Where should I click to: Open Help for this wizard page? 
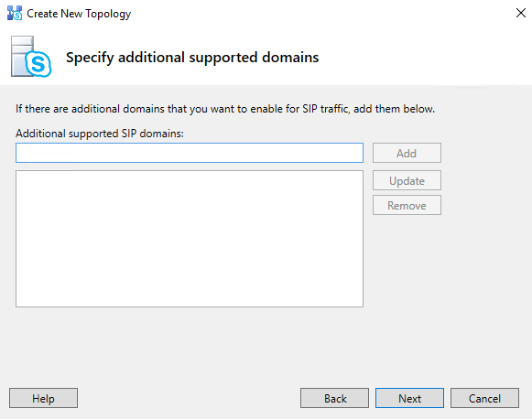pos(43,398)
